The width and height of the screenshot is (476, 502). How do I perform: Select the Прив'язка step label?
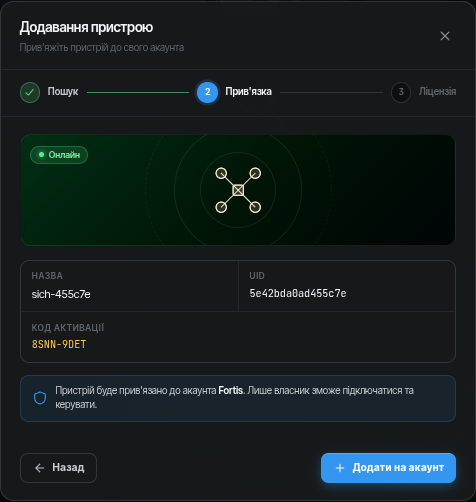tap(248, 91)
